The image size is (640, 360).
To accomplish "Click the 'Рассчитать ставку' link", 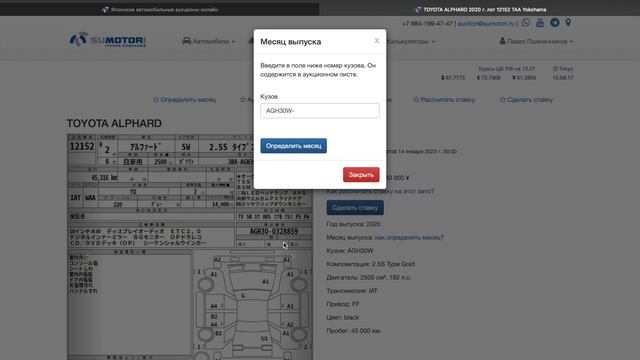I will [x=444, y=100].
